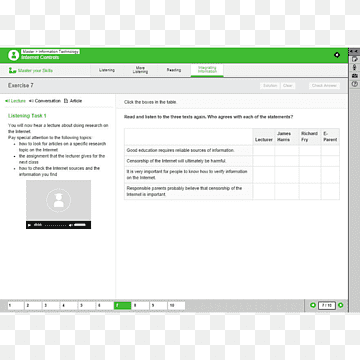Image resolution: width=360 pixels, height=360 pixels.
Task: Switch to the Listening tab
Action: pos(107,70)
